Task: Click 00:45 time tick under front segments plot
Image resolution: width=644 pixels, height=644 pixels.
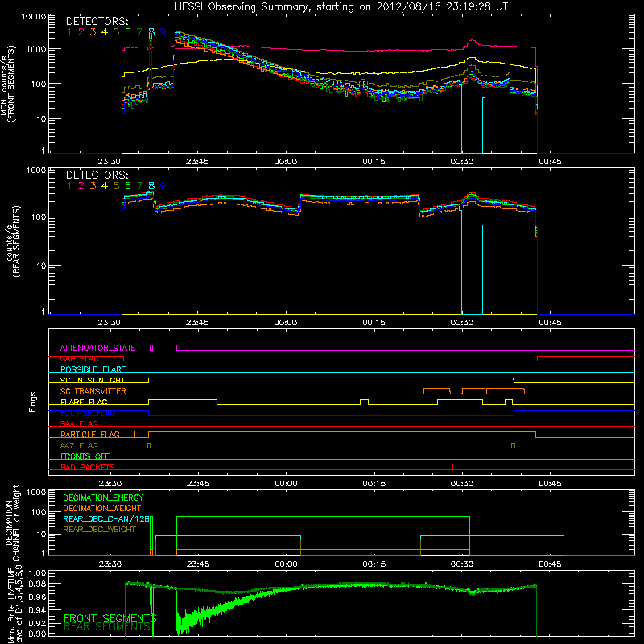Action: coord(550,162)
